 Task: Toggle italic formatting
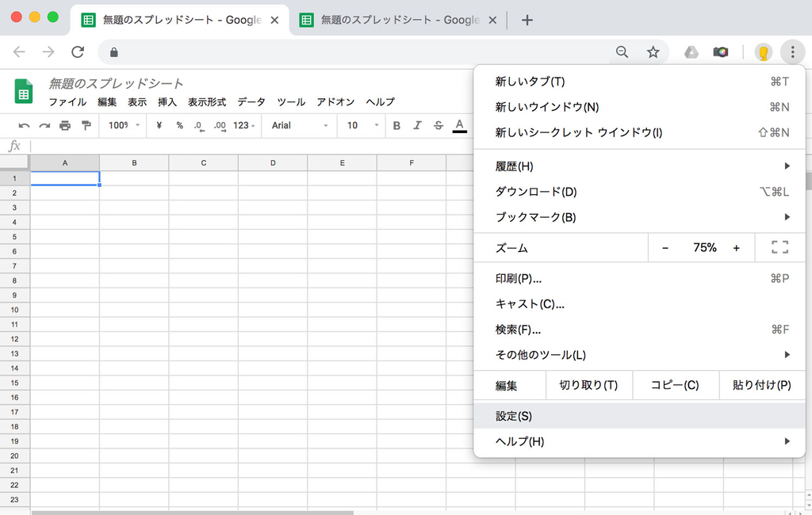(417, 125)
